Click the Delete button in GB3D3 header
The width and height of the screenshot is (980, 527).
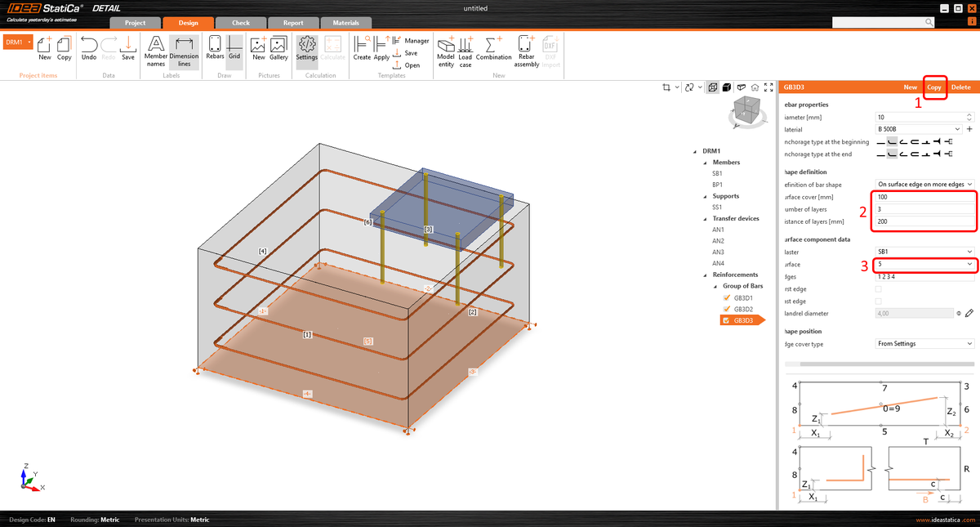click(x=962, y=87)
